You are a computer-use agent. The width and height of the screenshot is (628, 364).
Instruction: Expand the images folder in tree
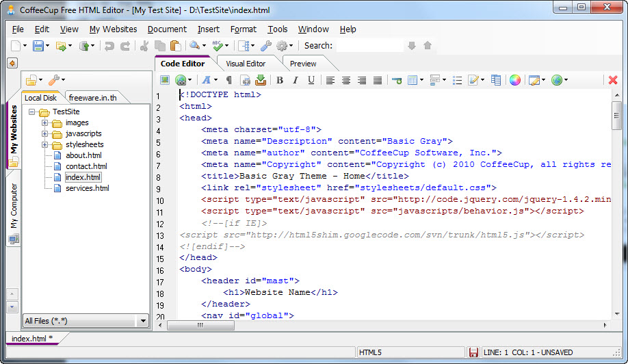[45, 123]
